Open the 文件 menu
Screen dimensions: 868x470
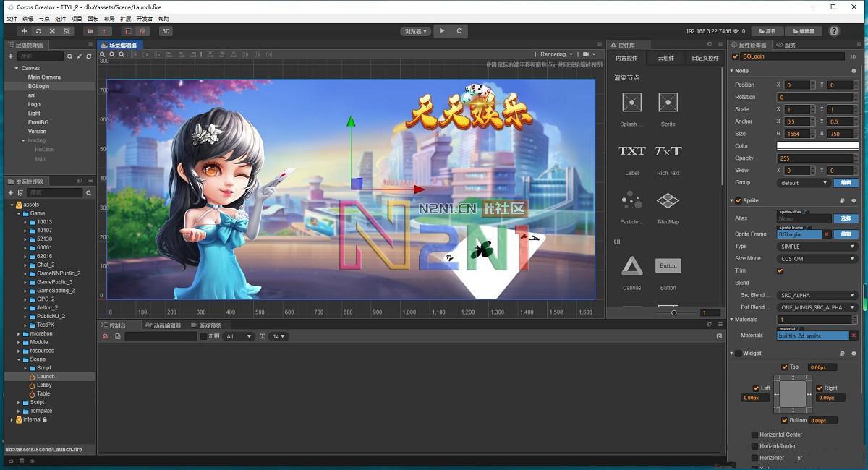10,18
